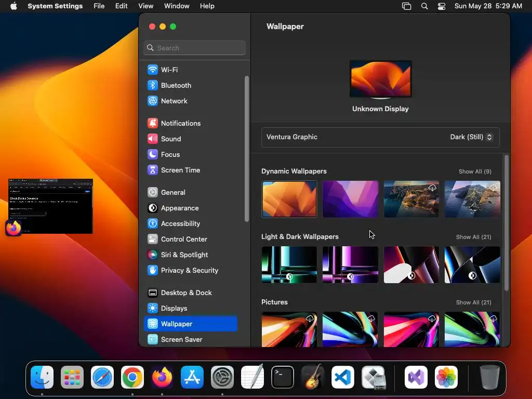Open Finder from the Dock
Viewport: 532px width, 399px height.
(42, 377)
